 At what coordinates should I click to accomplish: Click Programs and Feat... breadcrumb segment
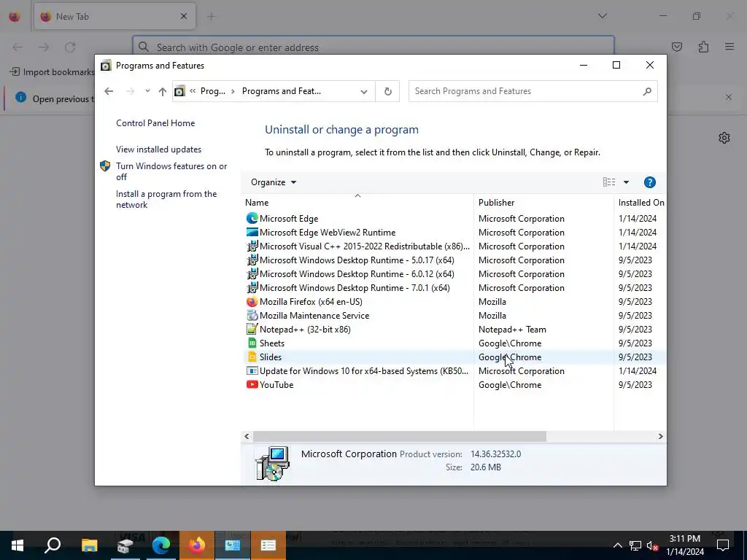[281, 91]
